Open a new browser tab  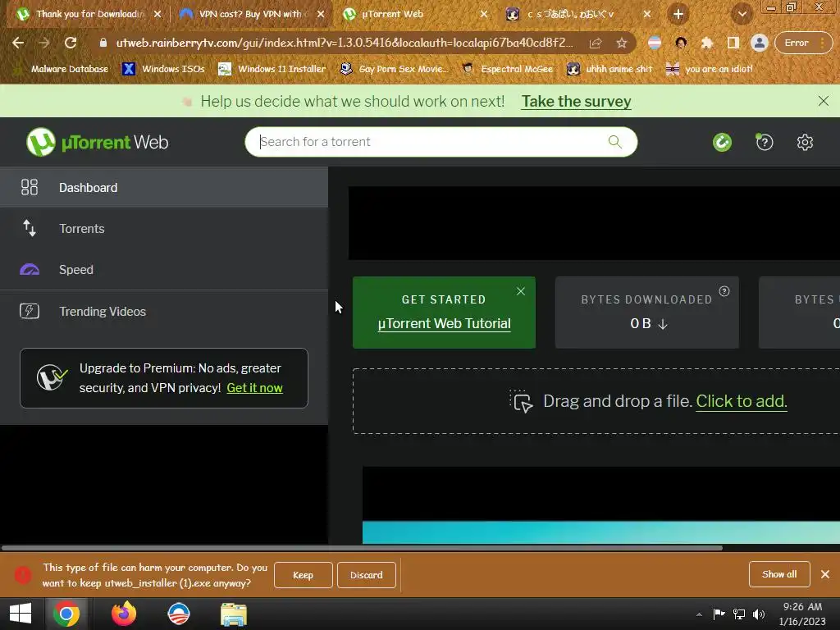(678, 14)
